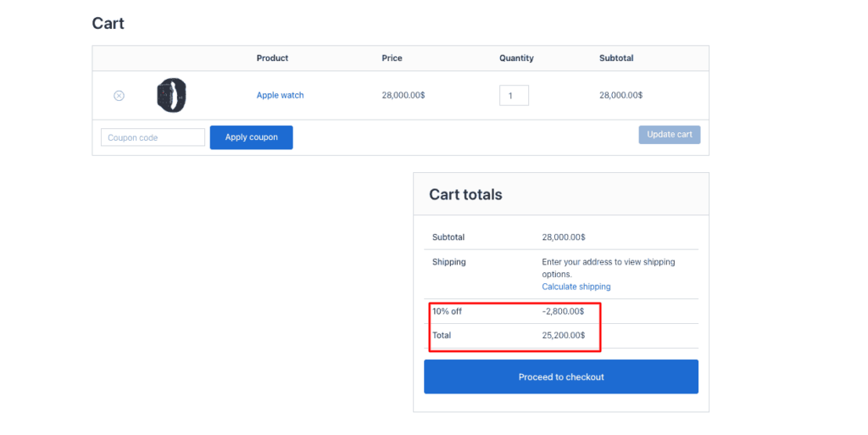868x435 pixels.
Task: Focus the Coupon code field
Action: click(153, 137)
